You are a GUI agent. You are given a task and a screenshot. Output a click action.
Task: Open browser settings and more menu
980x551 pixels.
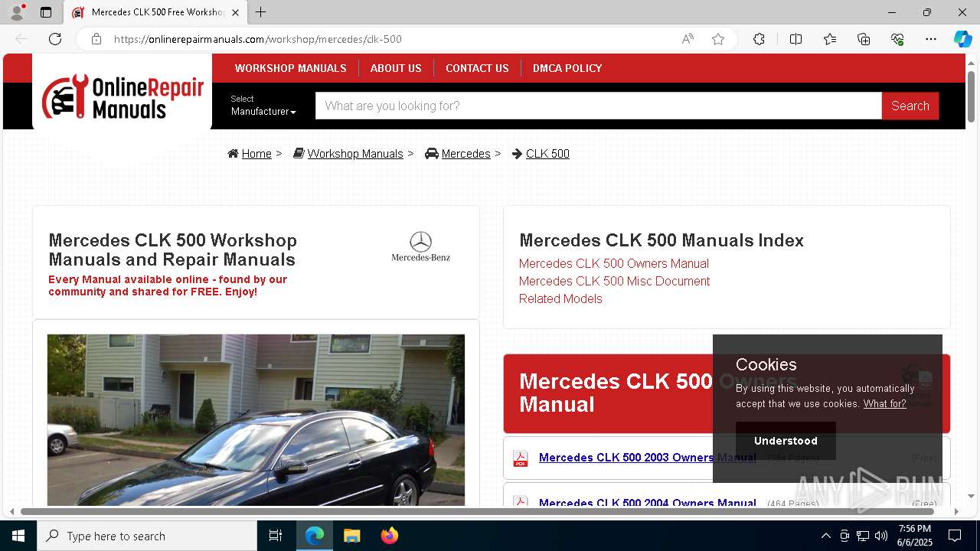tap(931, 39)
